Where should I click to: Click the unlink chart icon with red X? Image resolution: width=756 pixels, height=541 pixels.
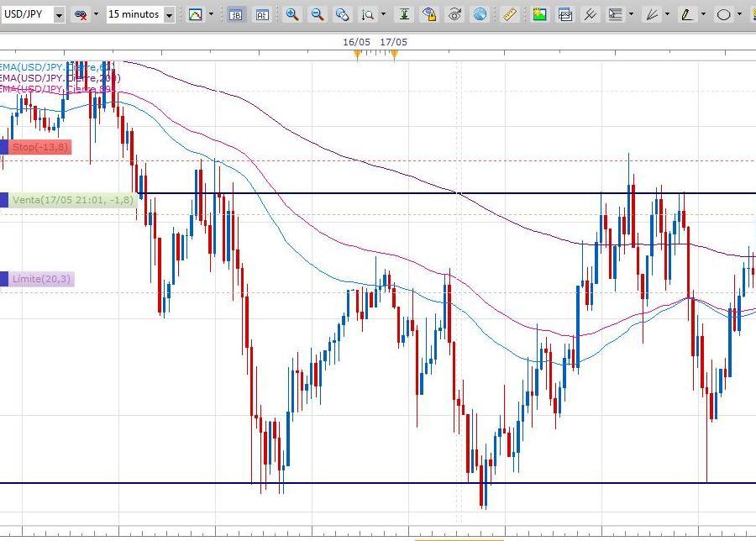pyautogui.click(x=81, y=14)
